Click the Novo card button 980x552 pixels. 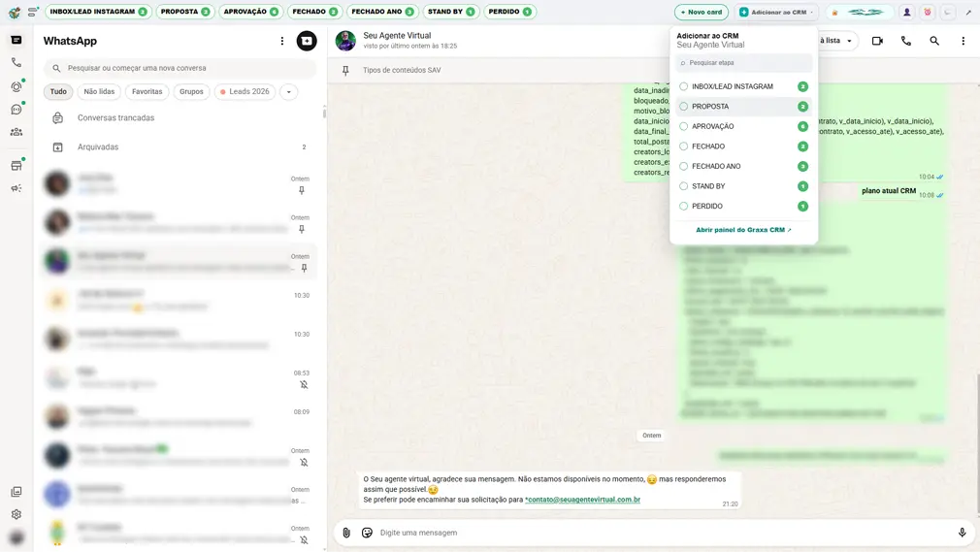pyautogui.click(x=702, y=12)
